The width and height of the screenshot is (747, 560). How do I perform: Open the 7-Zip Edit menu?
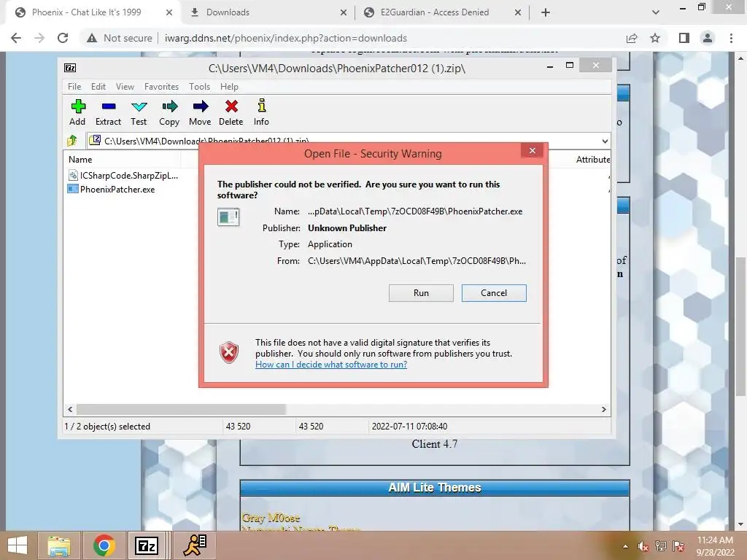[98, 87]
